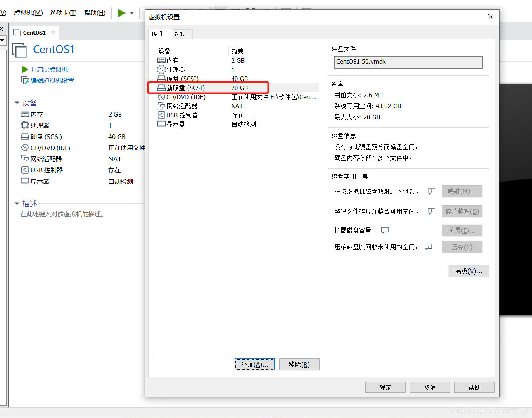
Task: Click the NAT value in main window
Action: pos(115,159)
